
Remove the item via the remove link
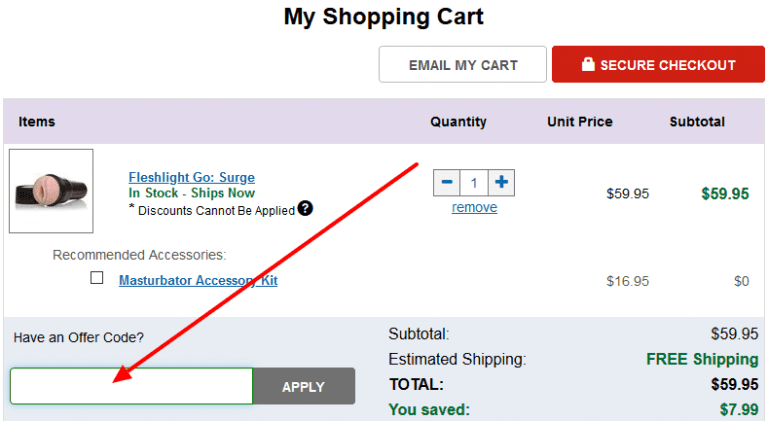(x=474, y=208)
